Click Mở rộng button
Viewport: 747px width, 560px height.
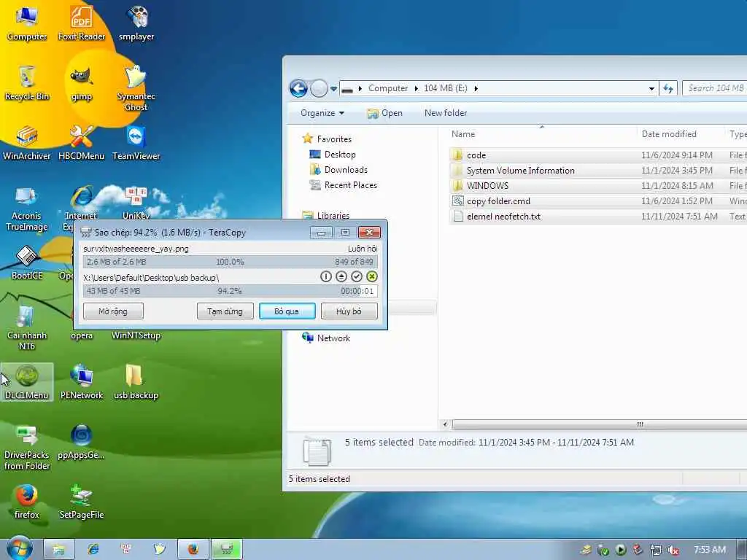(113, 311)
